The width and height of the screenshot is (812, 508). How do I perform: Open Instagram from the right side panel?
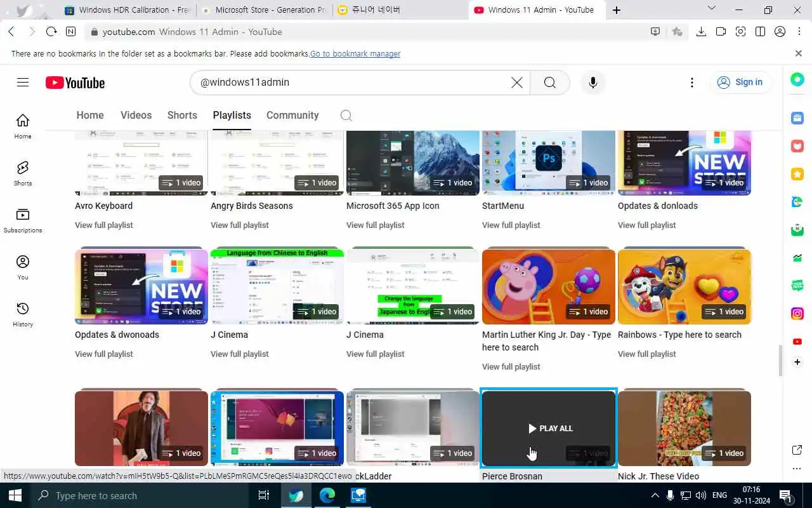(x=797, y=313)
